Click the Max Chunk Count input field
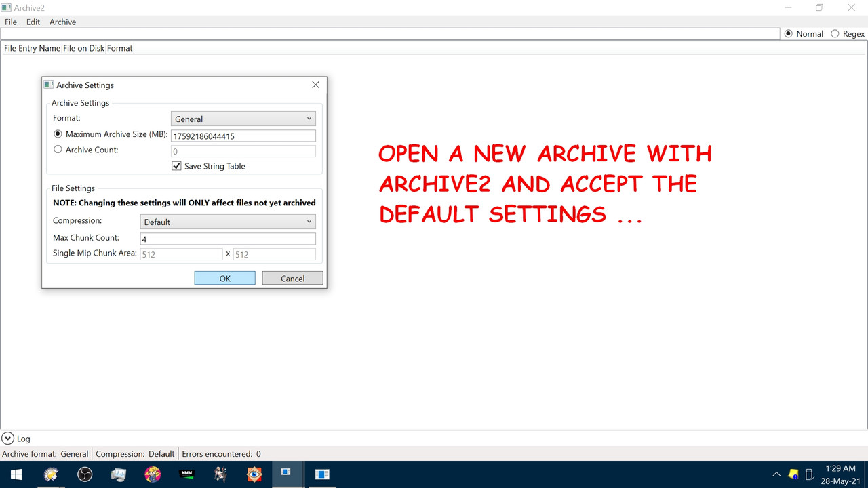868x488 pixels. [227, 238]
